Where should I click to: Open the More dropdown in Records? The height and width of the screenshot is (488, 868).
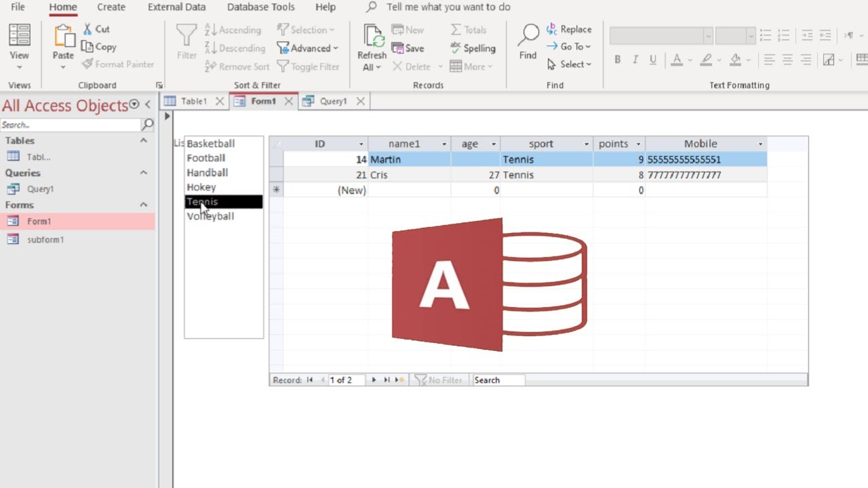pos(471,66)
